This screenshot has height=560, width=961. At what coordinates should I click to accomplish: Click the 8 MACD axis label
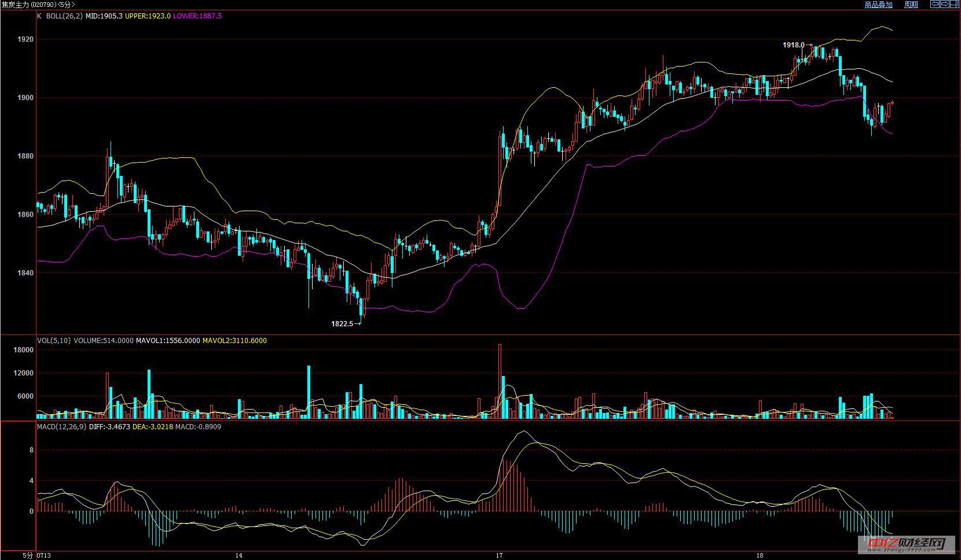[31, 450]
